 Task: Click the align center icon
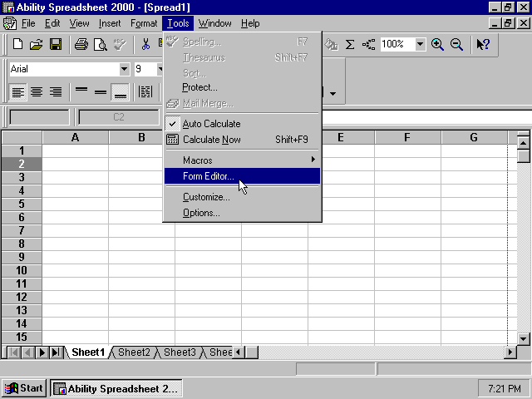tap(37, 91)
